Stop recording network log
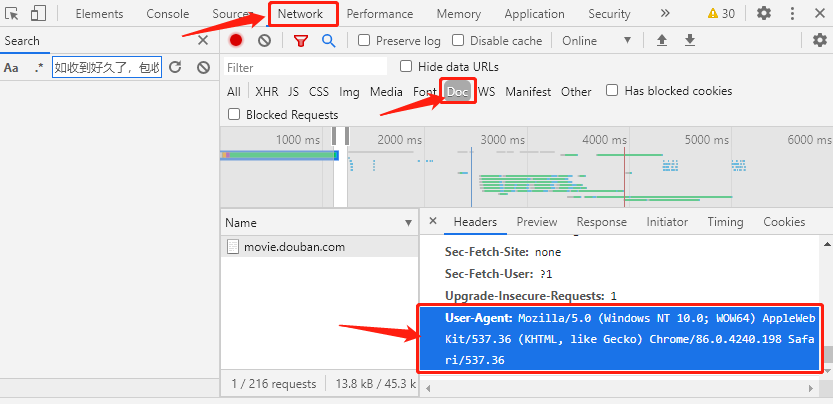 (236, 40)
